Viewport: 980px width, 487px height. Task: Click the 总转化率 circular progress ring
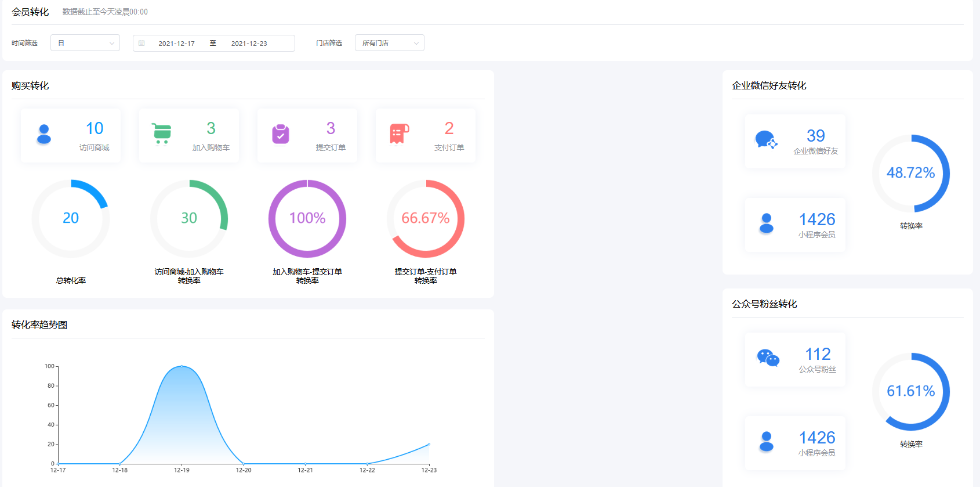coord(71,218)
